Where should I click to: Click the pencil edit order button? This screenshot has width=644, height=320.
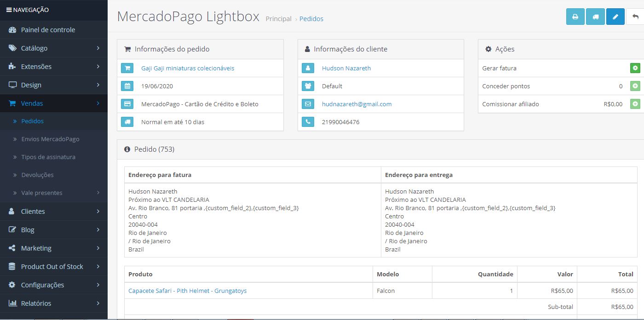tap(615, 17)
